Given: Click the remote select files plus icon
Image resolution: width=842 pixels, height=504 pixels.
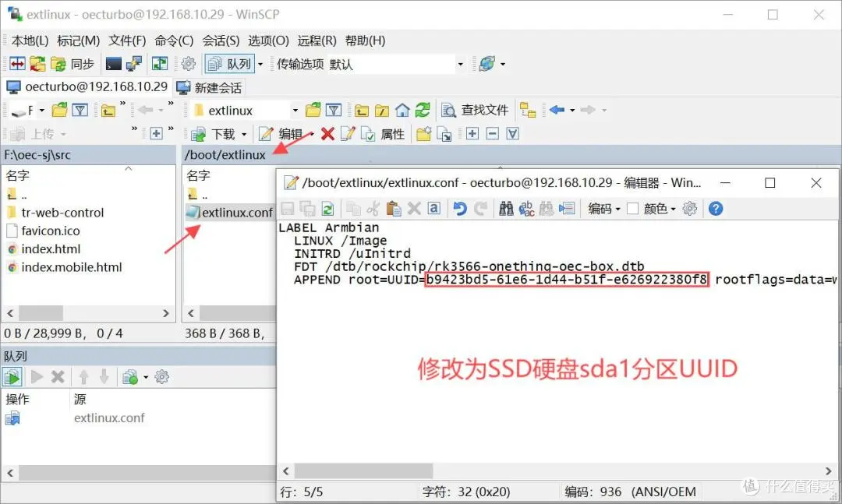Looking at the screenshot, I should (x=472, y=133).
